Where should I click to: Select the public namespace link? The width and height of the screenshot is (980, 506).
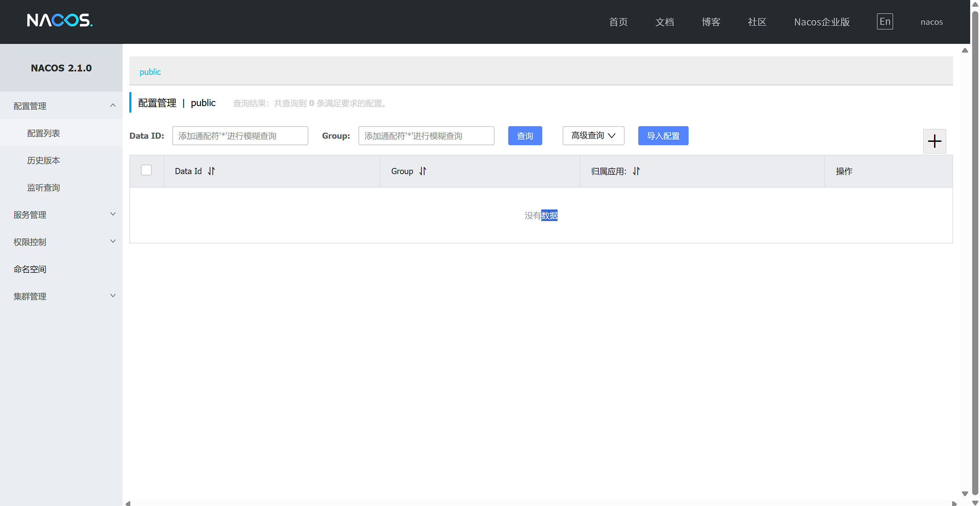(150, 72)
